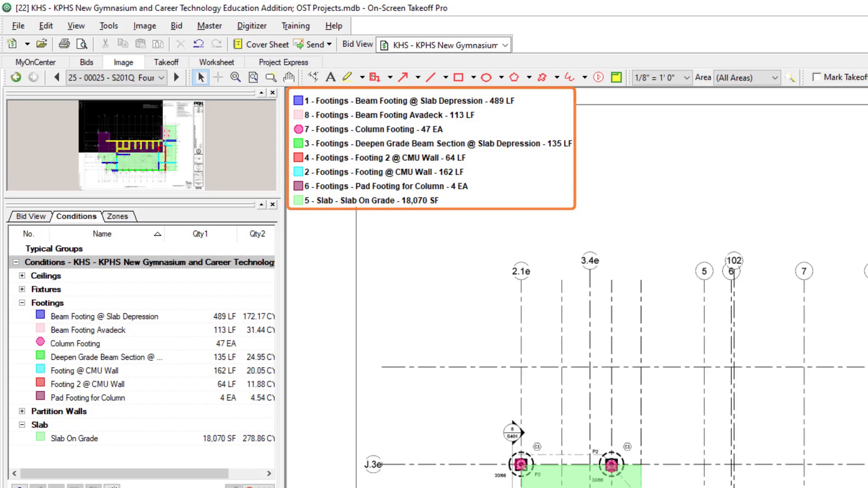Open the Digitizer menu

251,26
